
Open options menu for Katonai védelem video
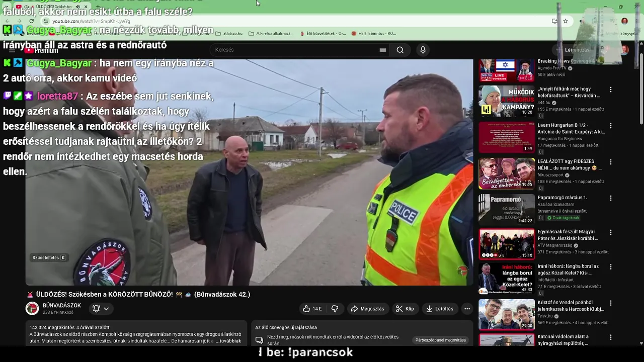coord(610,337)
